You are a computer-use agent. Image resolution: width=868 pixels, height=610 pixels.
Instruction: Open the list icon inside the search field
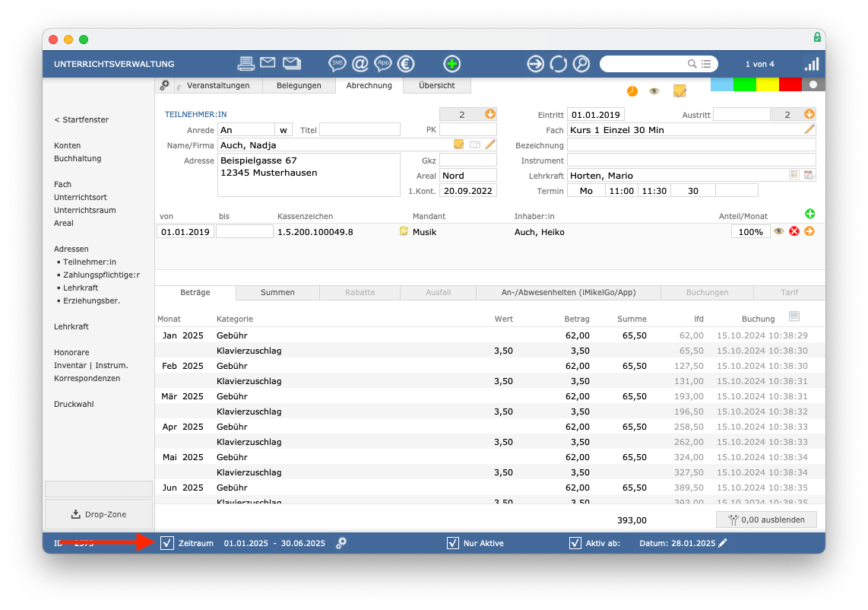click(x=706, y=64)
